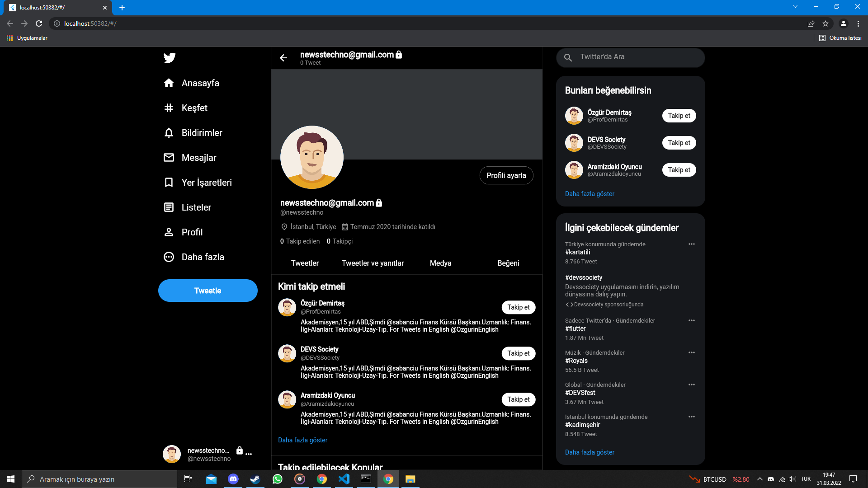The width and height of the screenshot is (868, 488).
Task: Switch to Tweetler ve yanıtlar tab
Action: [373, 263]
